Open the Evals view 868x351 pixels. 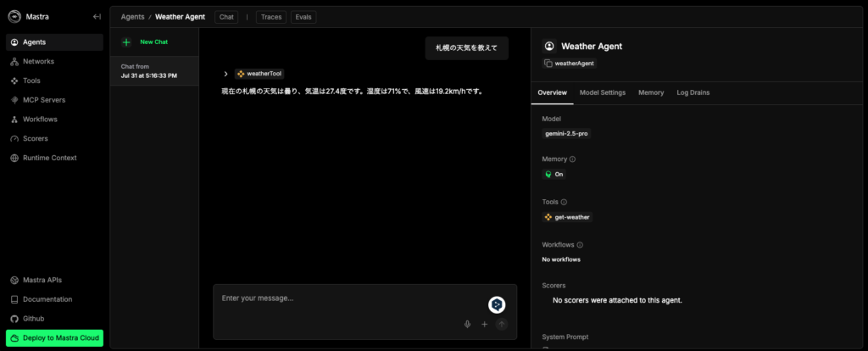[303, 16]
